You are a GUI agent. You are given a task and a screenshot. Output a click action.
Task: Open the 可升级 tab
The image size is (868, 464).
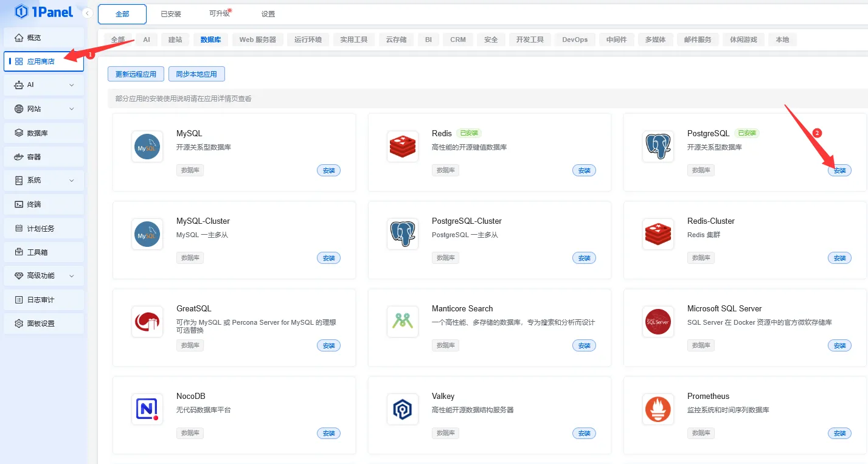219,14
